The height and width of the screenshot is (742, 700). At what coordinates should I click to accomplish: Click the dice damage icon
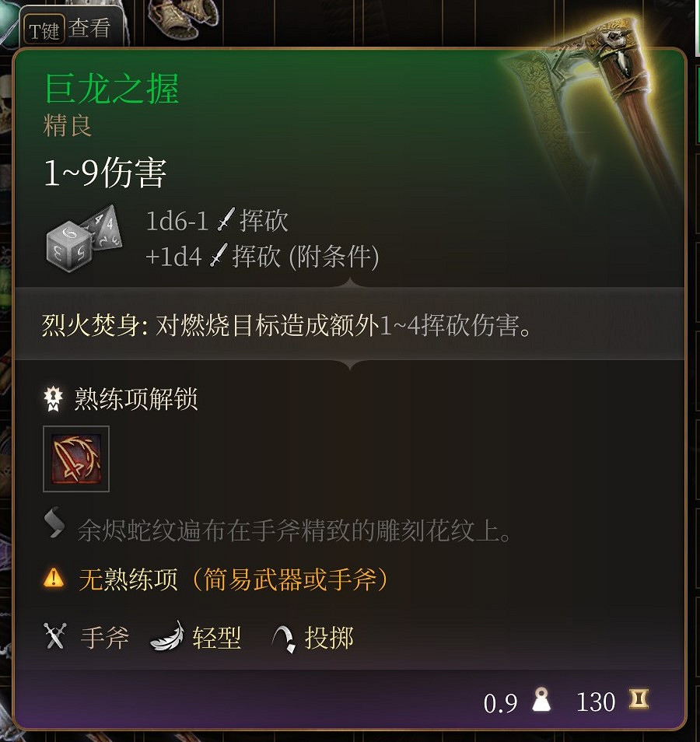(84, 238)
